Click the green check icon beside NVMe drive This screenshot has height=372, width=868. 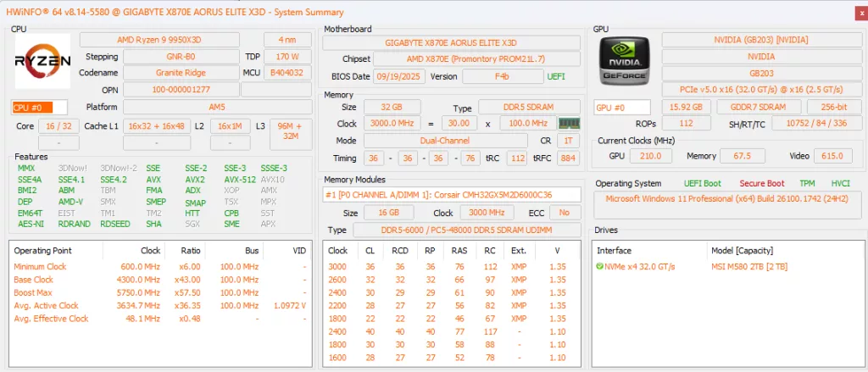[x=599, y=267]
